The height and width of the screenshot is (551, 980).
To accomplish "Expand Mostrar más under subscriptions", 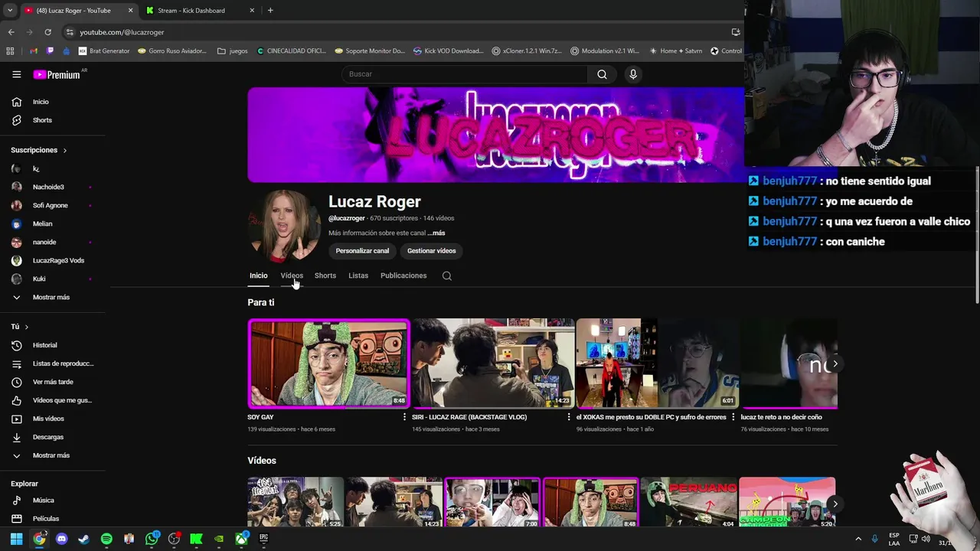I will [x=53, y=297].
